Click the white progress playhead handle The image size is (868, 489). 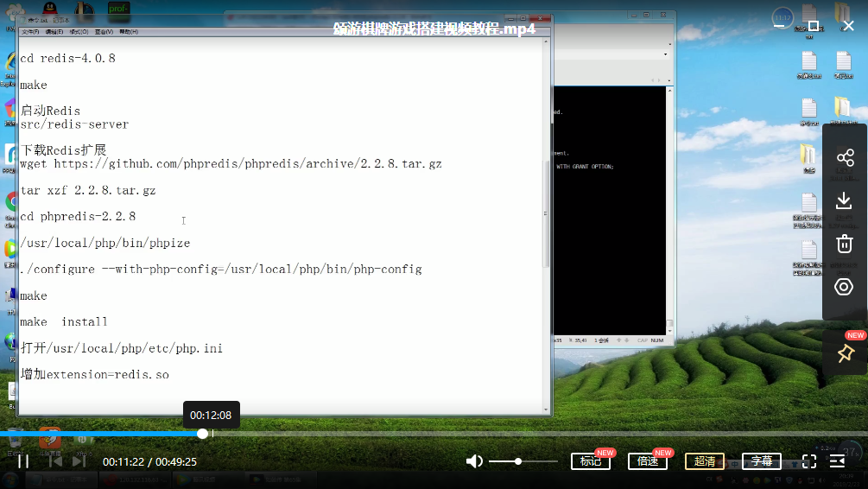coord(202,434)
